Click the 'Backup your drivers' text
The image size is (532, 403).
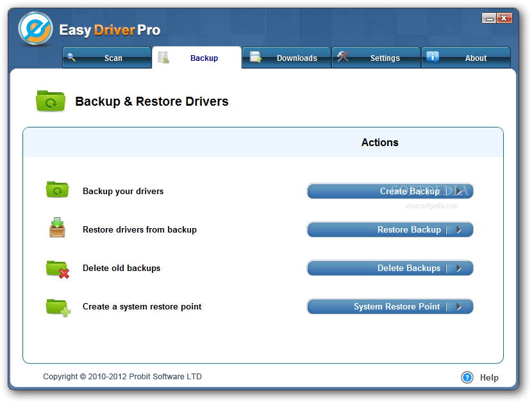[123, 192]
